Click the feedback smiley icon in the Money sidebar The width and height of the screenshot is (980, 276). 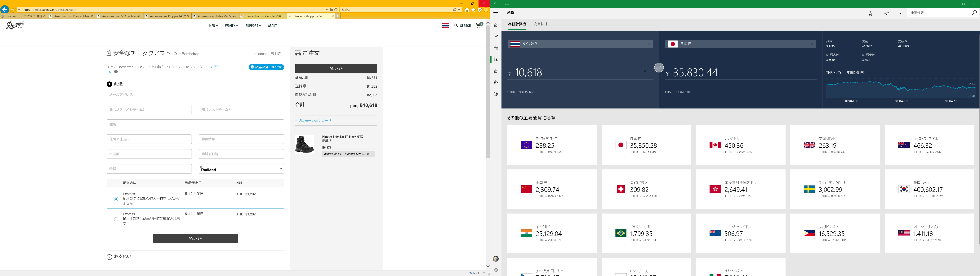pos(496,94)
